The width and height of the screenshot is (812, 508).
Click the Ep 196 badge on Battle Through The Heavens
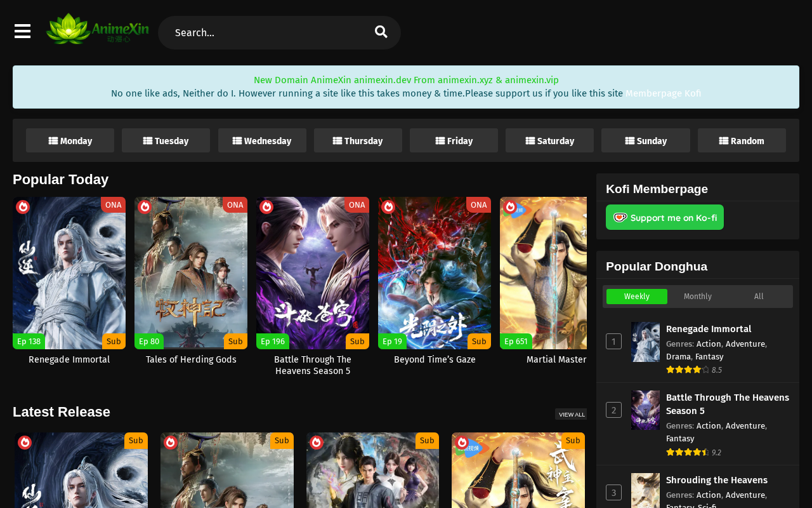(x=273, y=342)
